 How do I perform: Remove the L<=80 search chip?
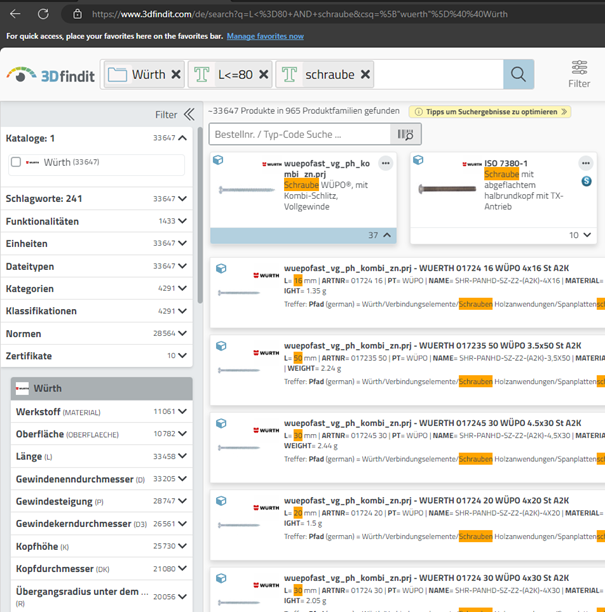click(264, 74)
